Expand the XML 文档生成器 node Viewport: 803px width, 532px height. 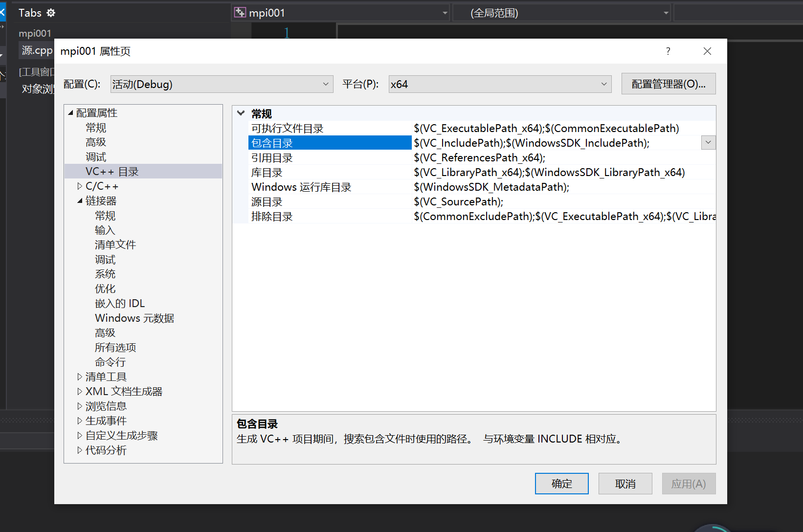click(x=80, y=391)
